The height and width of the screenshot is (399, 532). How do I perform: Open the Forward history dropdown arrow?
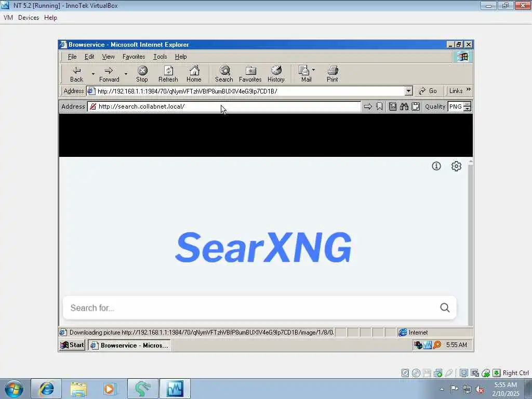[x=126, y=74]
